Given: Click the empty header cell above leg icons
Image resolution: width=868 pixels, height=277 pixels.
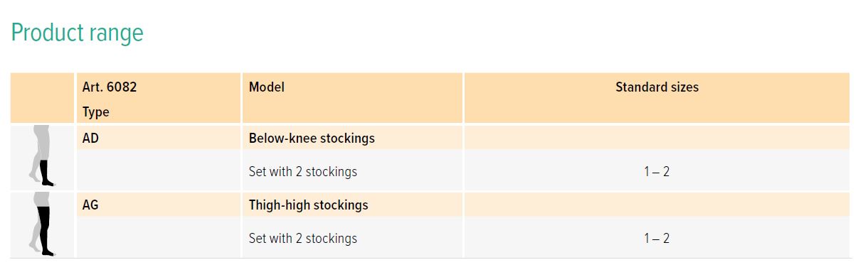Looking at the screenshot, I should (x=42, y=98).
